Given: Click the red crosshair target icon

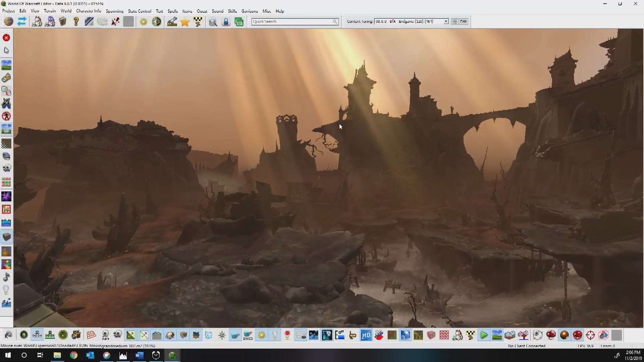Looking at the screenshot, I should point(590,335).
